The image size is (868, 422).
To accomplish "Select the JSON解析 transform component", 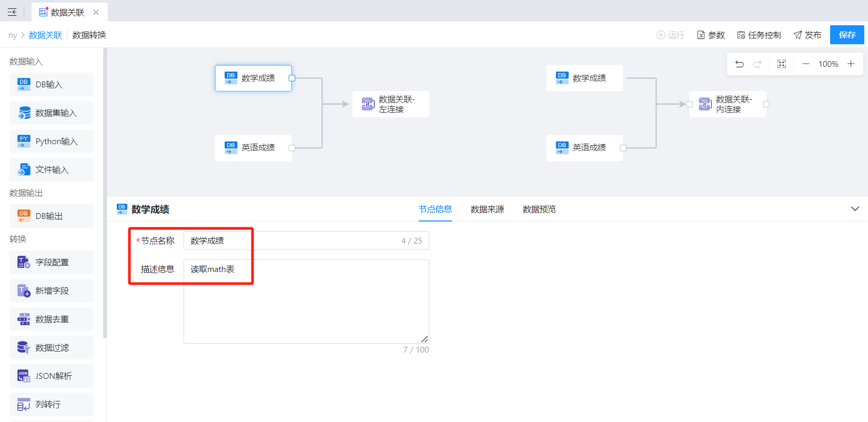I will tap(52, 376).
